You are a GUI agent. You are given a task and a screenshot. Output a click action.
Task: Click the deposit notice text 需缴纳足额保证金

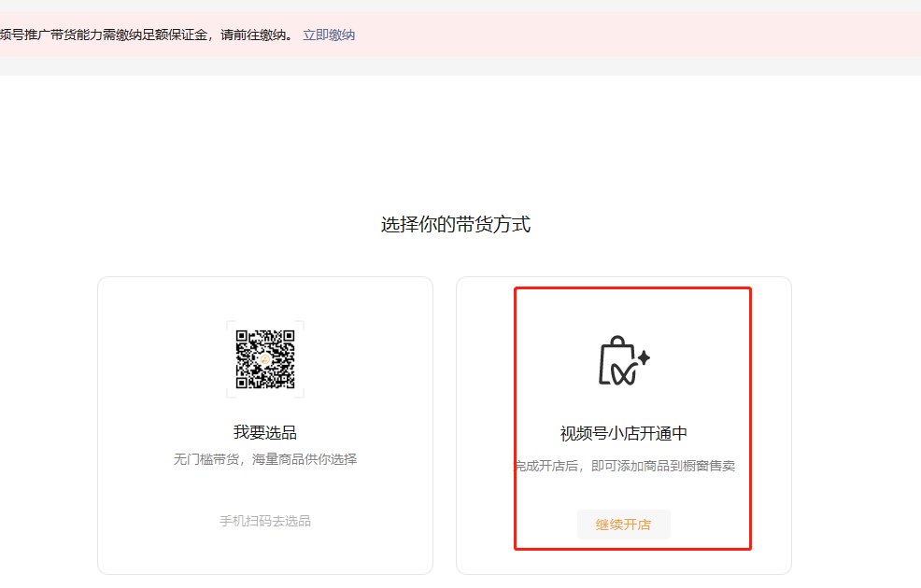(155, 35)
